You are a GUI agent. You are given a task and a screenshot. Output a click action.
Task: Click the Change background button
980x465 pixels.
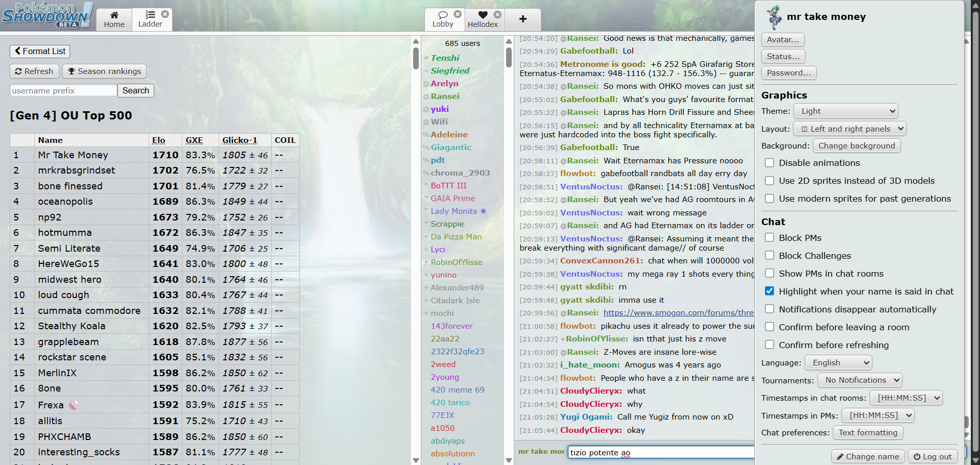click(x=856, y=145)
